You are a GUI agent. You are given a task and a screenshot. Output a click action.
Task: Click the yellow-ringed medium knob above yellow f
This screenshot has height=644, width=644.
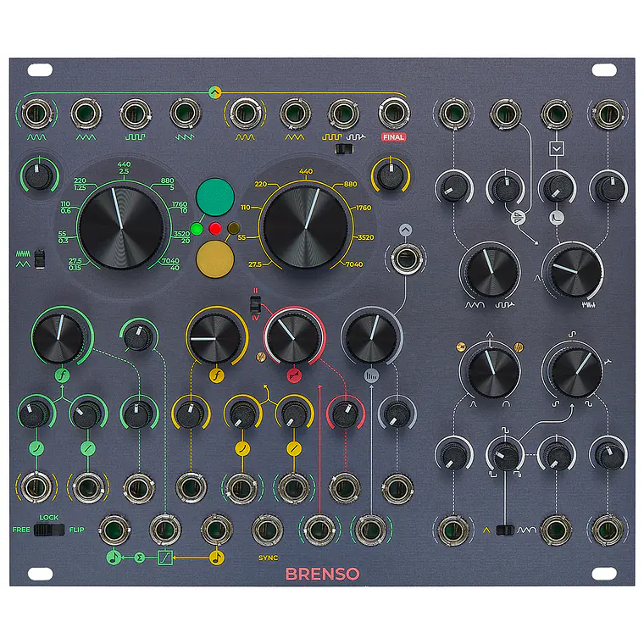coord(215,338)
